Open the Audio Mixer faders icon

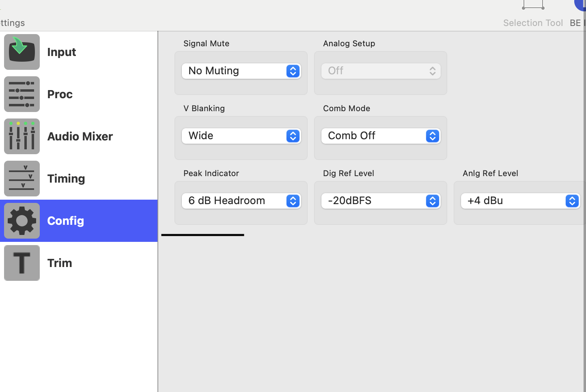(x=22, y=136)
